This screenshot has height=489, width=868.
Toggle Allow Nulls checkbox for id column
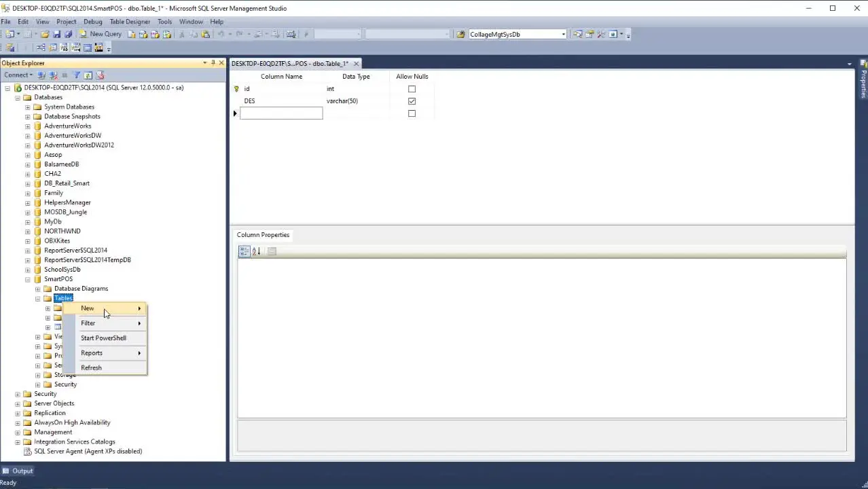[412, 89]
